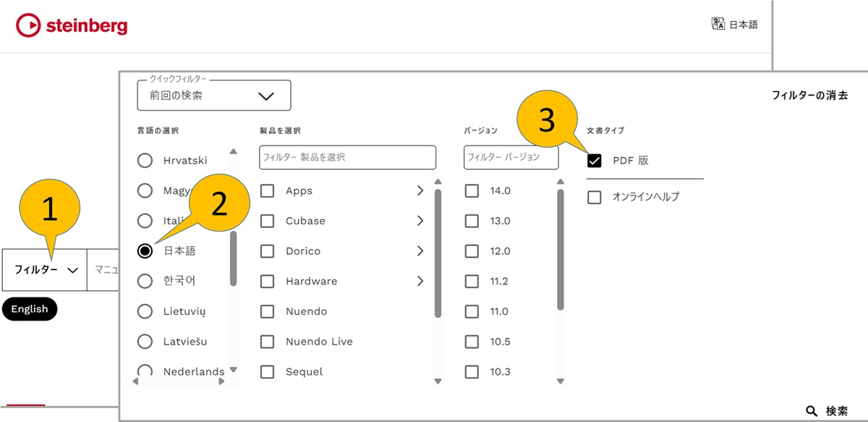Click the language list right scroll arrow
Screen dimensions: 868x422
coord(221,381)
